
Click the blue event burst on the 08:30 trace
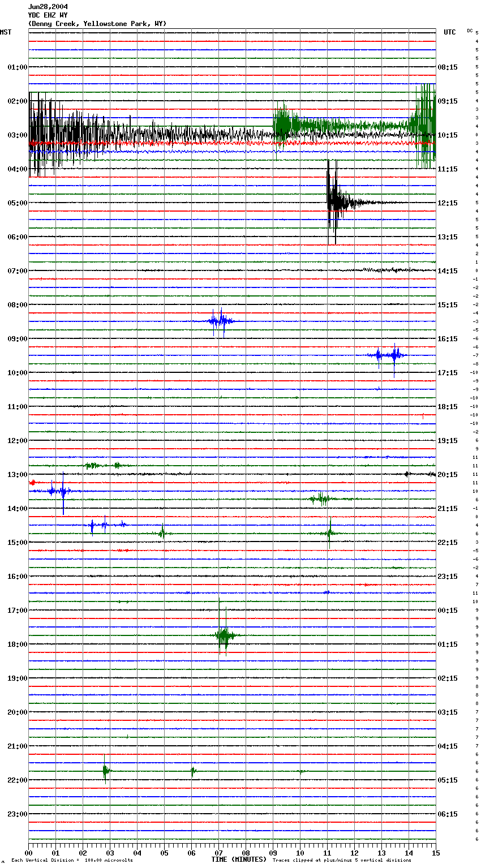[220, 321]
